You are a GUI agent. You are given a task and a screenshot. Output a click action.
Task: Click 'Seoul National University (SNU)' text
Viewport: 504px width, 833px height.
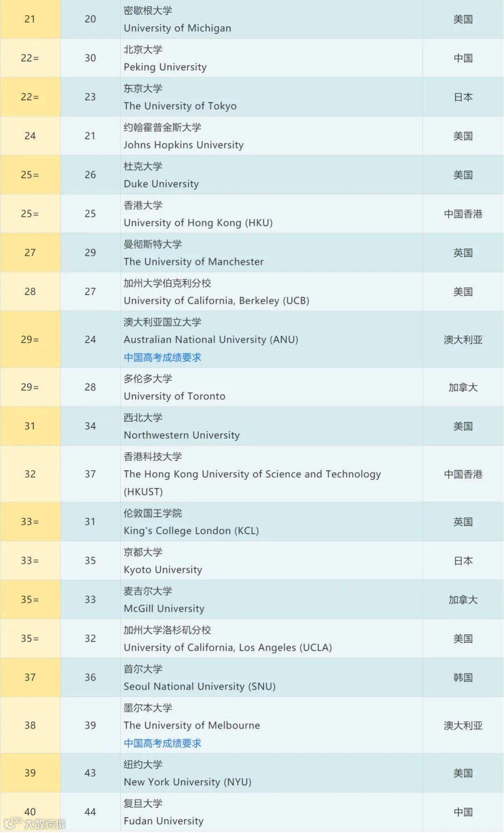coord(200,686)
